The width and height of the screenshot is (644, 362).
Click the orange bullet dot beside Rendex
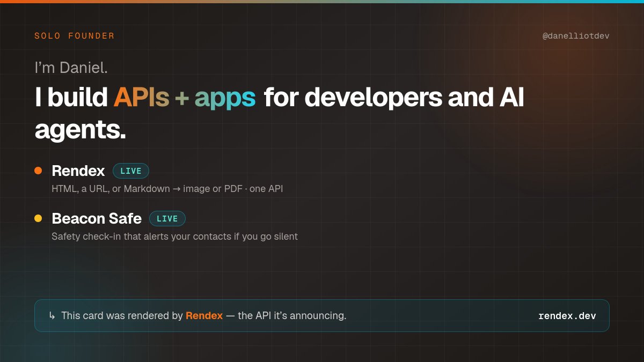[38, 171]
